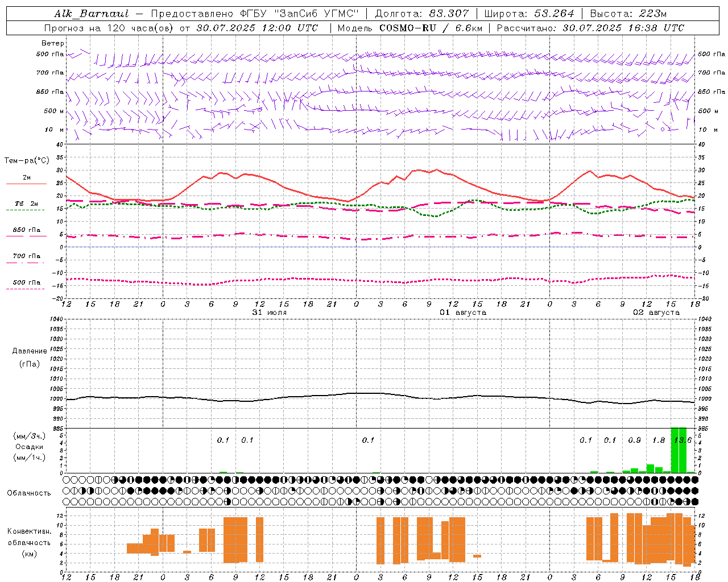This screenshot has width=728, height=582.
Task: Click the (гПа) pressure unit label
Action: (x=30, y=364)
